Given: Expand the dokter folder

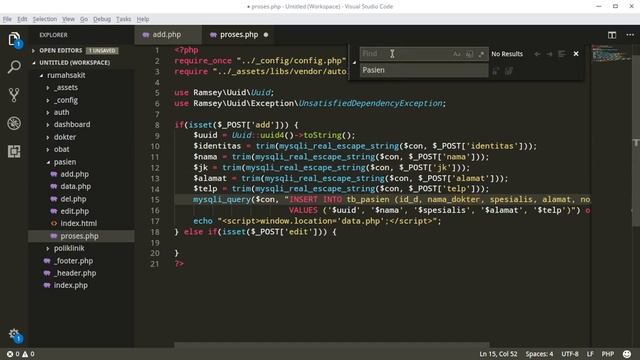Looking at the screenshot, I should [65, 137].
